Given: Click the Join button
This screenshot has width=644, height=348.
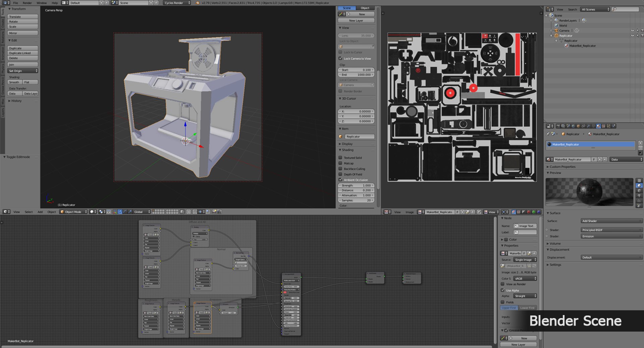Looking at the screenshot, I should (23, 64).
